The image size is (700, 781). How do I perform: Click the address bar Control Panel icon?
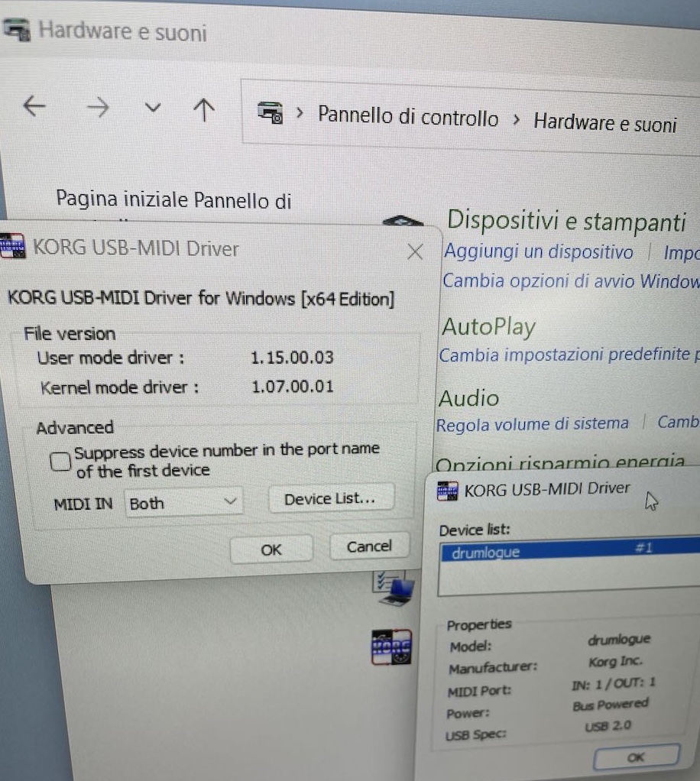pyautogui.click(x=270, y=112)
